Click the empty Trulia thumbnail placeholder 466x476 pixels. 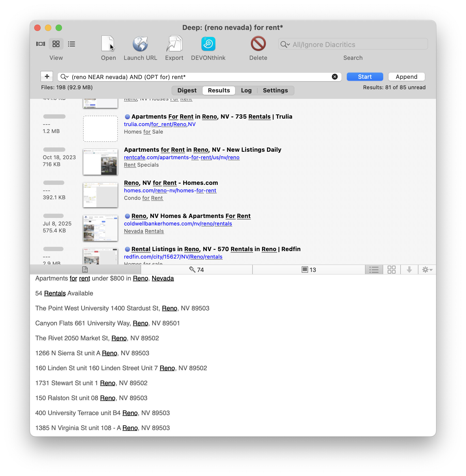click(100, 129)
